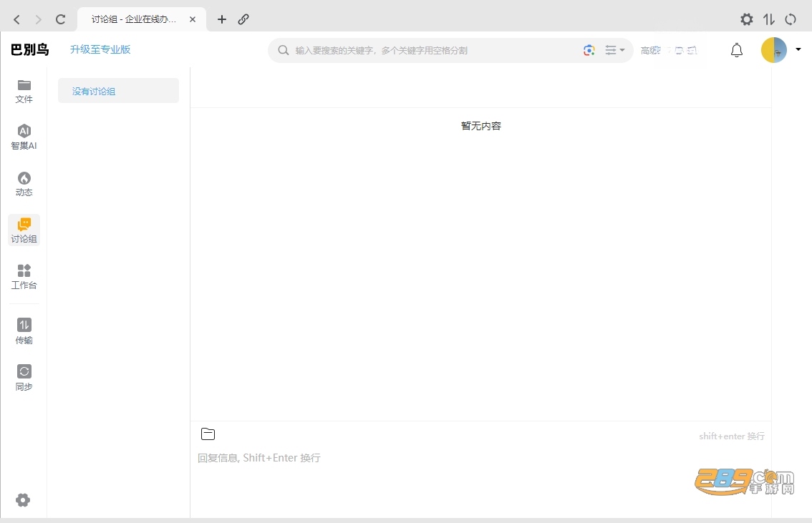Click the search magnifier icon
Image resolution: width=812 pixels, height=523 pixels.
coord(284,50)
